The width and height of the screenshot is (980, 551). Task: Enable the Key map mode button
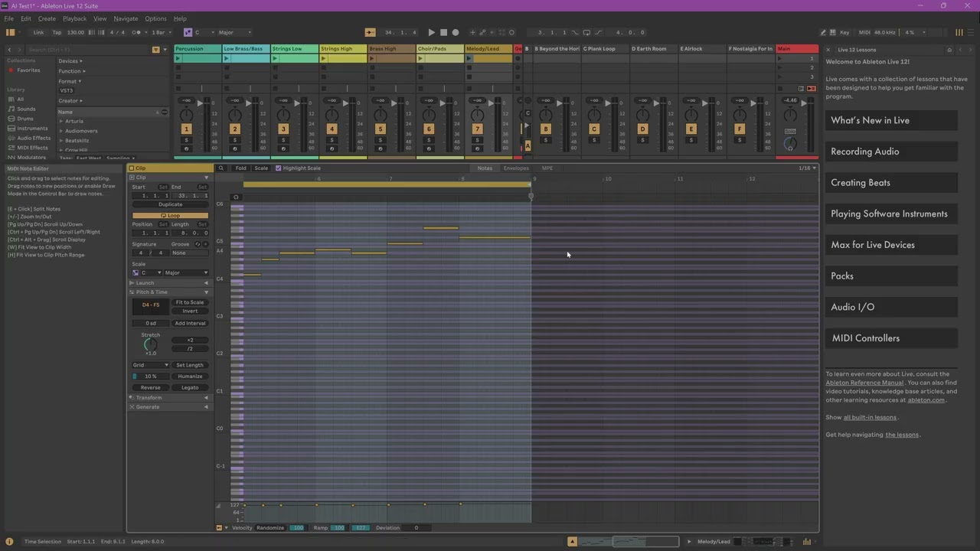tap(844, 32)
